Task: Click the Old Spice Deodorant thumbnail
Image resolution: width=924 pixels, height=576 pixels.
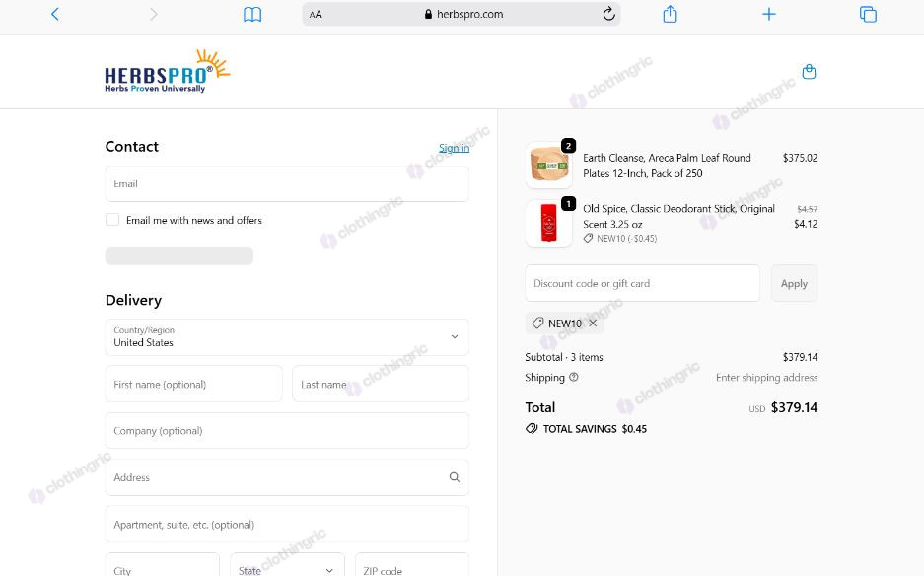Action: click(x=548, y=224)
